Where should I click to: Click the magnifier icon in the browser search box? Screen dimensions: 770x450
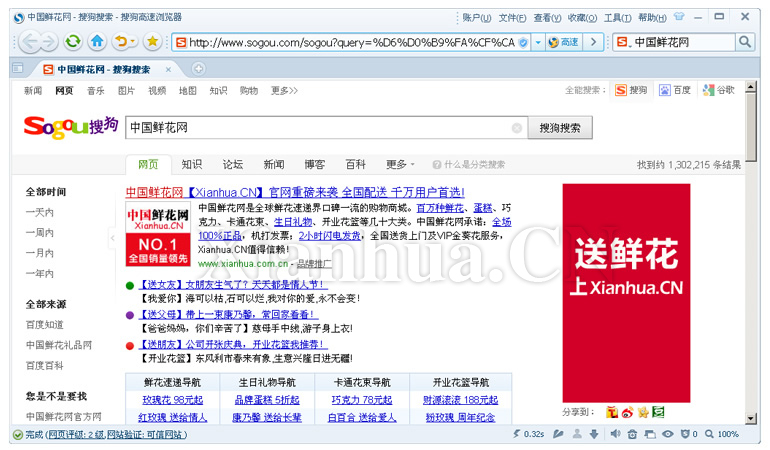[x=744, y=42]
